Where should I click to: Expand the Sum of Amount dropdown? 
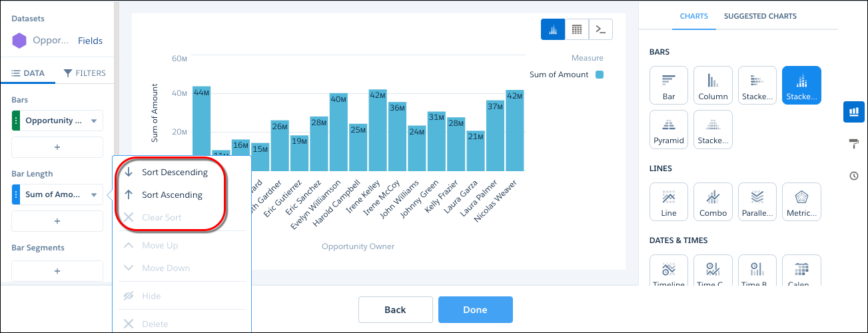[x=94, y=195]
